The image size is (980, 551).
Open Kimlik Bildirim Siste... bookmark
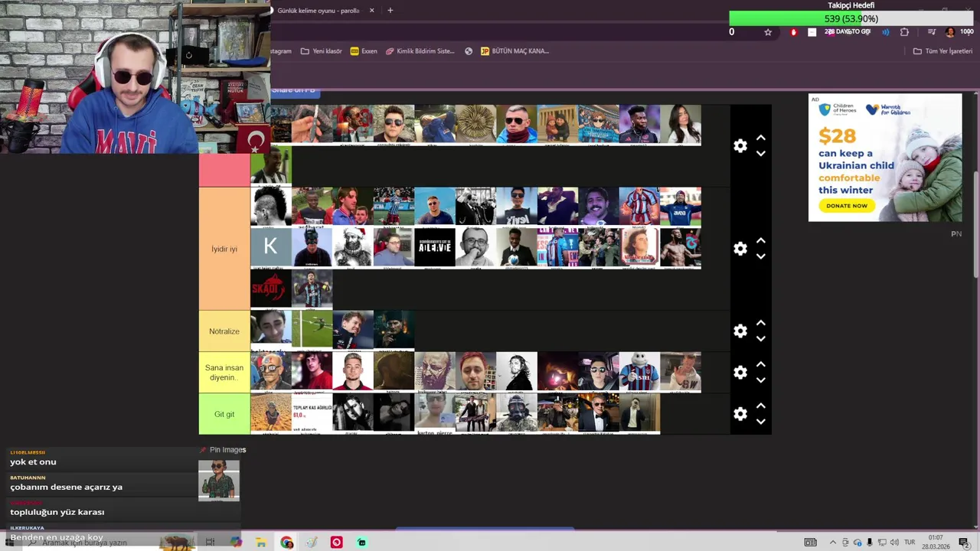click(420, 51)
